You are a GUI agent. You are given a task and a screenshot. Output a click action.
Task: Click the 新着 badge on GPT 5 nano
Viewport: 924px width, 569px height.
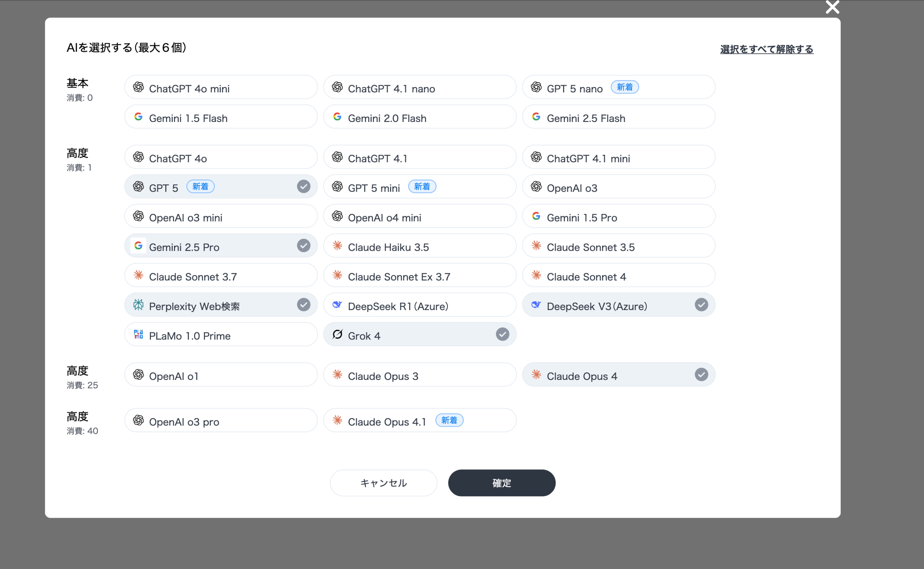pos(624,87)
